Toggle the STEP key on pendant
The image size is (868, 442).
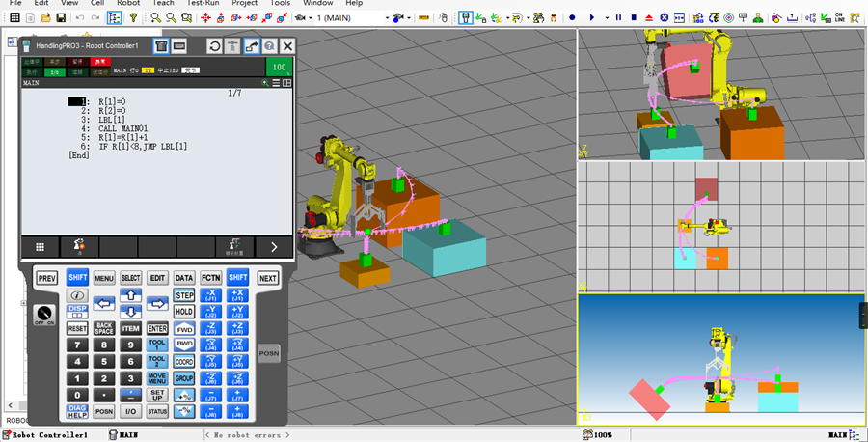[x=184, y=295]
